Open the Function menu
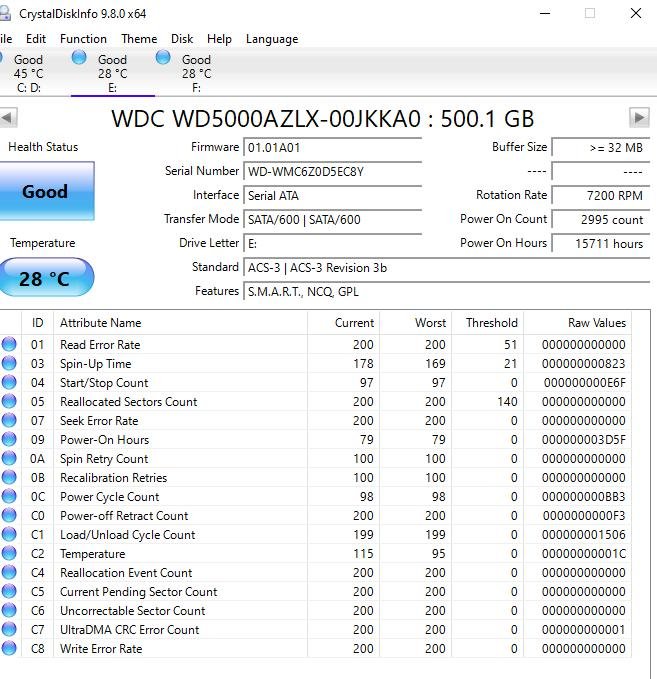The image size is (657, 679). tap(83, 39)
